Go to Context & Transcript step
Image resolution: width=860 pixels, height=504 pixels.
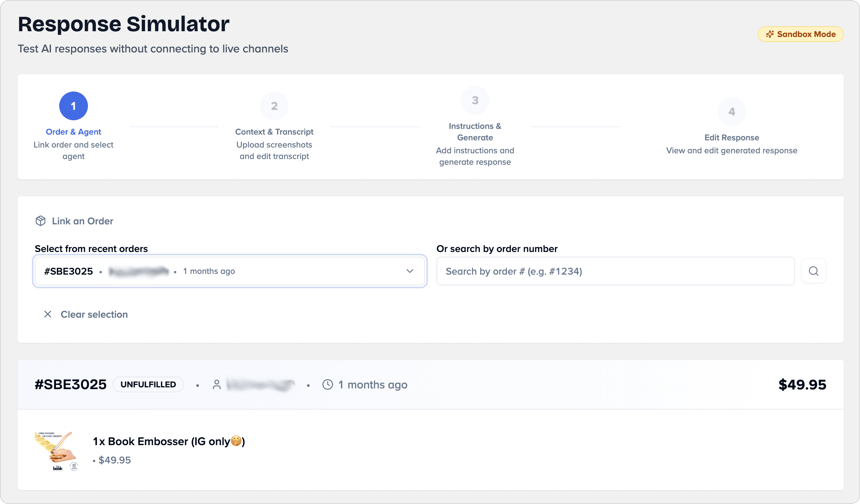pos(274,132)
